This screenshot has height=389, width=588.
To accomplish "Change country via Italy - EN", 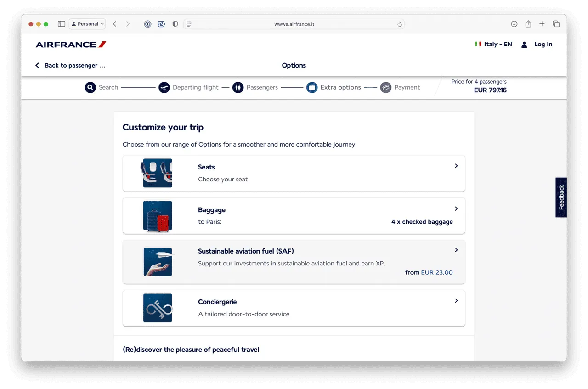I will [498, 44].
